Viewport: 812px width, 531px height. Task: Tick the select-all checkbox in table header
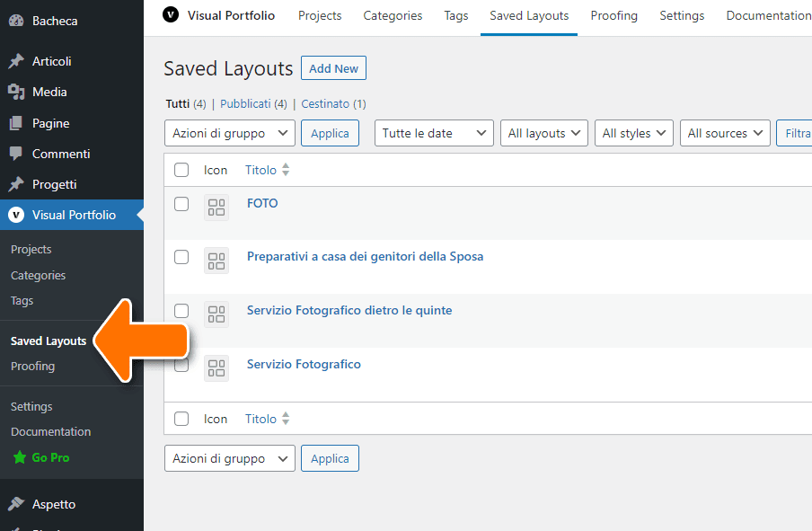[x=181, y=170]
